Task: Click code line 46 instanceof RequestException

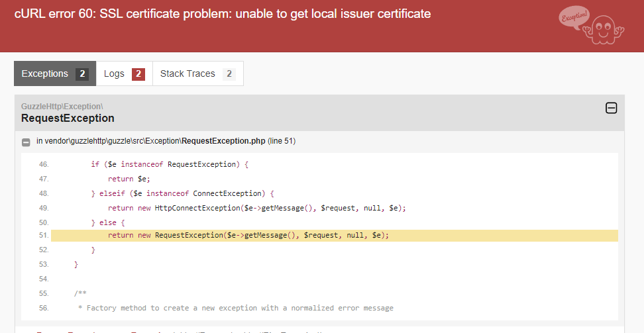Action: point(170,164)
